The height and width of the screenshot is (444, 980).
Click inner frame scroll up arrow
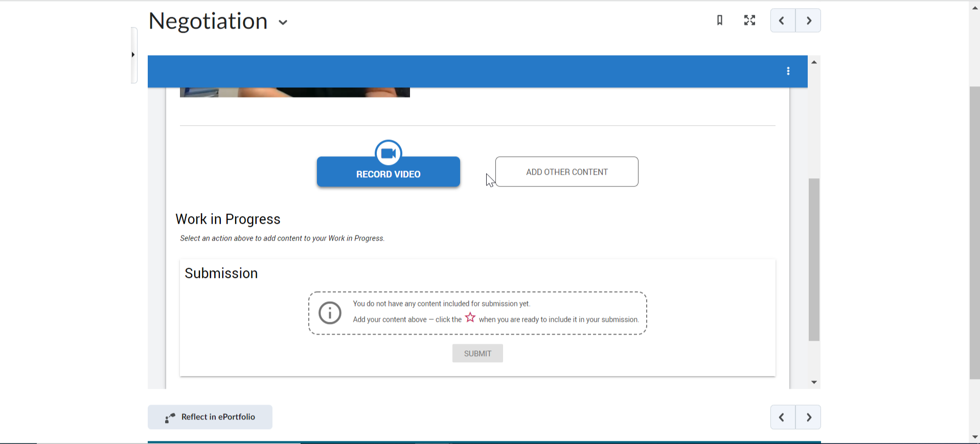(x=814, y=62)
